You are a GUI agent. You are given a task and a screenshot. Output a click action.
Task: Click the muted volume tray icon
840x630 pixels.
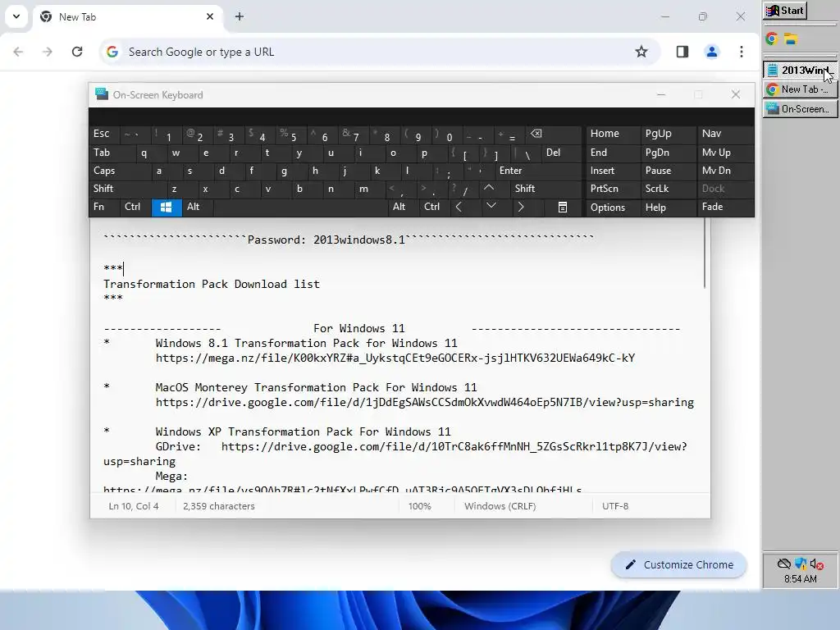[816, 564]
